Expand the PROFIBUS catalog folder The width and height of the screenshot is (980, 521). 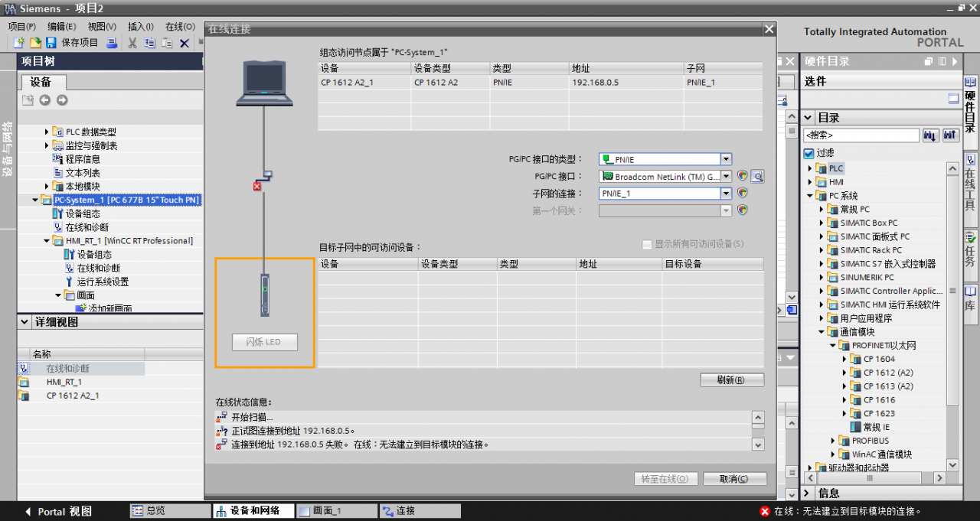click(834, 441)
